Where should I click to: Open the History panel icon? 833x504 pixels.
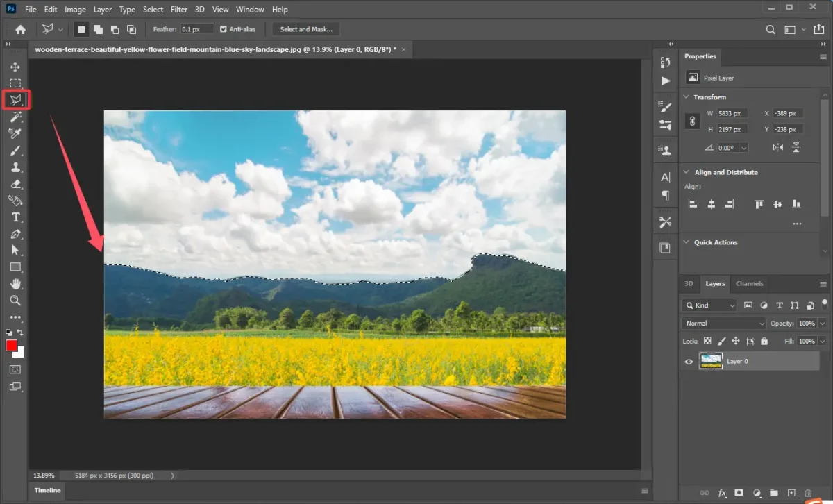666,62
